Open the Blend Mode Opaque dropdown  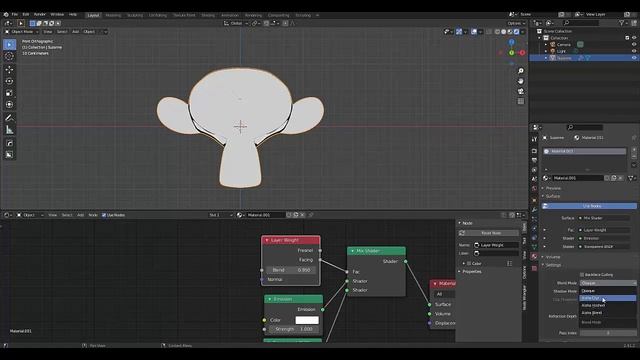[608, 283]
